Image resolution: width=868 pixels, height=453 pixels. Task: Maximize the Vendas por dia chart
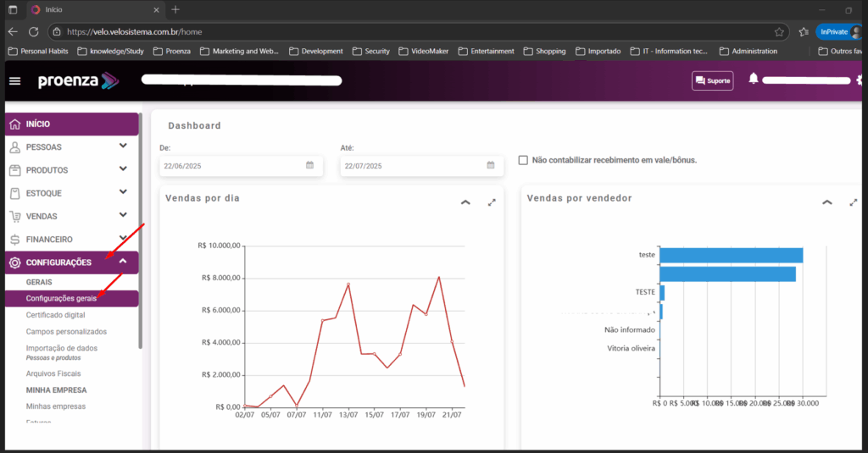click(492, 202)
